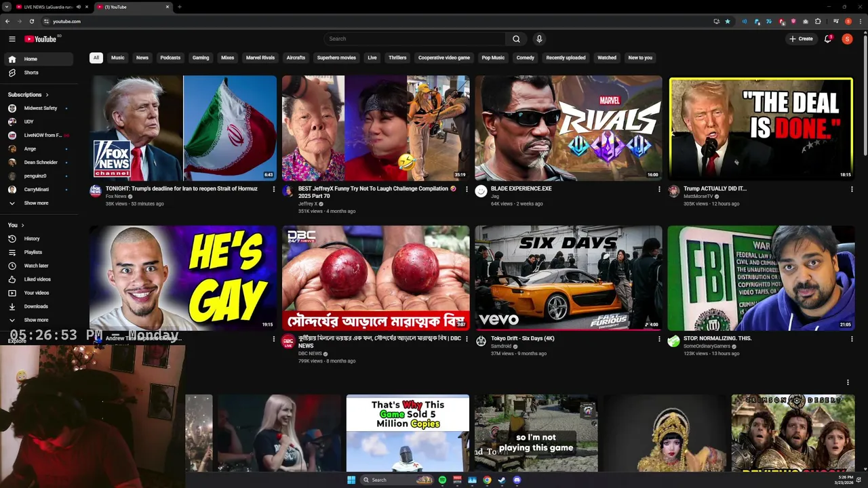The width and height of the screenshot is (868, 488).
Task: Open MattMorseTV channel link
Action: click(x=698, y=197)
